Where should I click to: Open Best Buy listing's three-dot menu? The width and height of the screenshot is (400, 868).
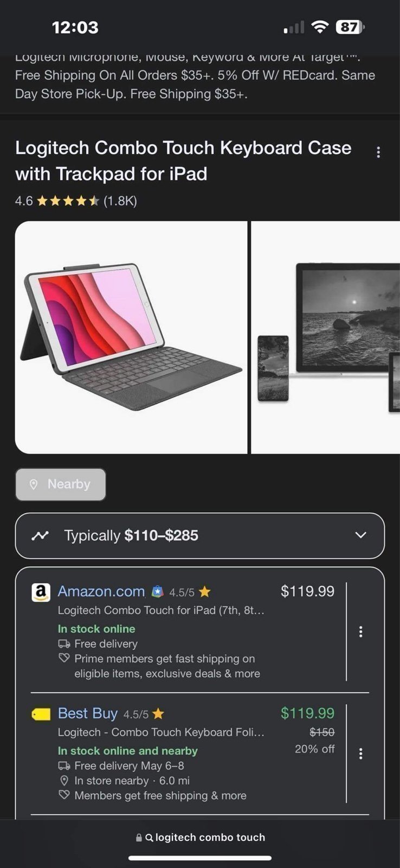click(360, 754)
